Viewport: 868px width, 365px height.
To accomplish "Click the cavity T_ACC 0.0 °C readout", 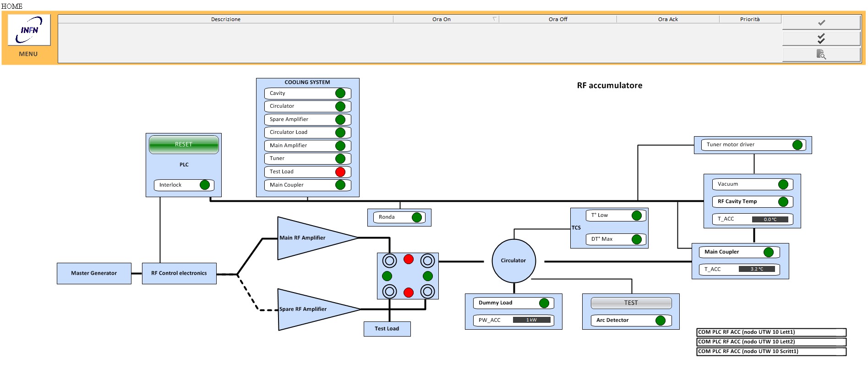I will [770, 219].
